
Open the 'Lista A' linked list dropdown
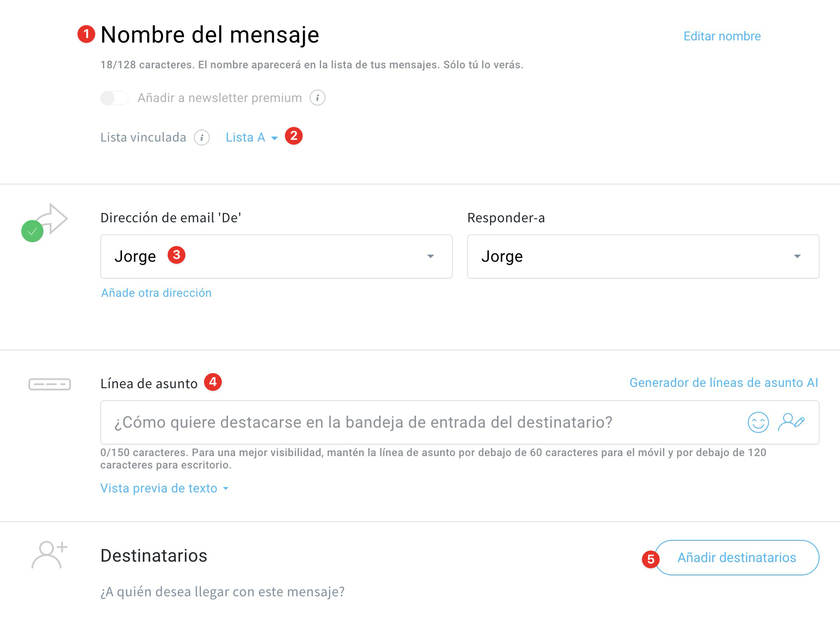tap(251, 138)
